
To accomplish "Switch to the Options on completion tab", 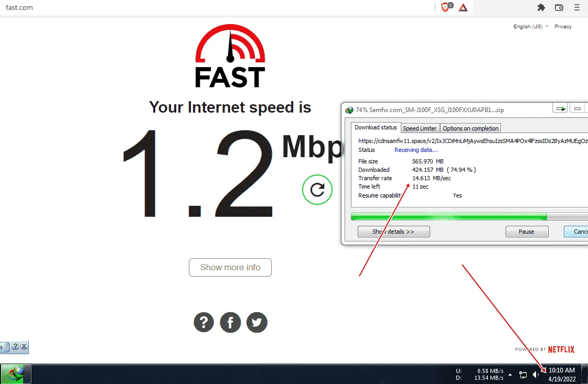I will 471,128.
